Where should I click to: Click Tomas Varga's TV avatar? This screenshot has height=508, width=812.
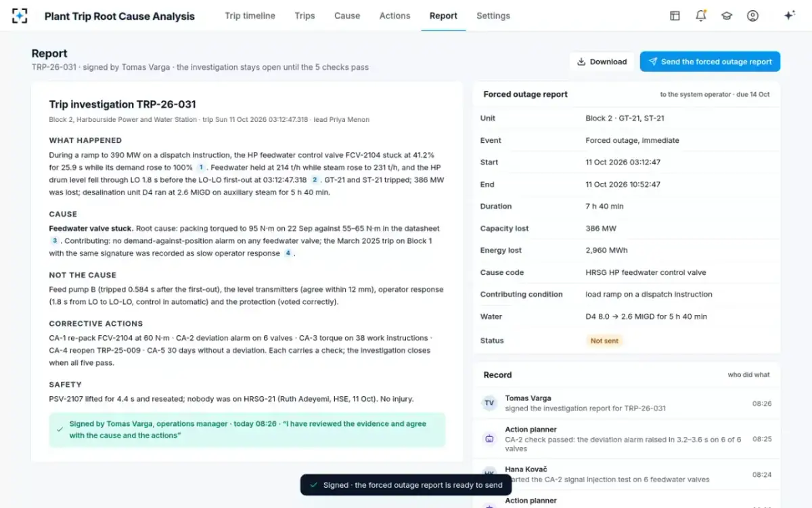pyautogui.click(x=489, y=403)
